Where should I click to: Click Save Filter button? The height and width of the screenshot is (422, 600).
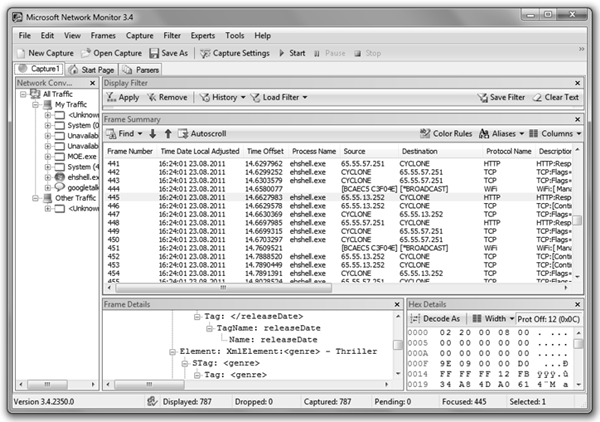pyautogui.click(x=501, y=98)
